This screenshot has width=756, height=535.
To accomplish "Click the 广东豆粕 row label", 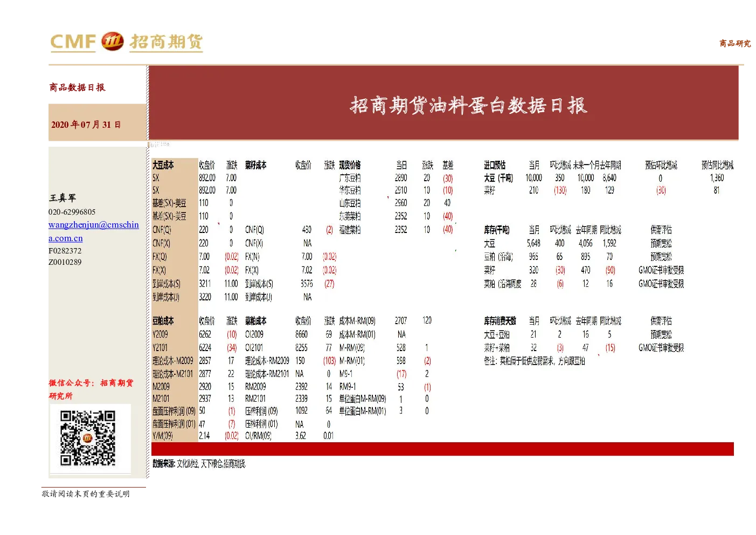I will tap(350, 178).
